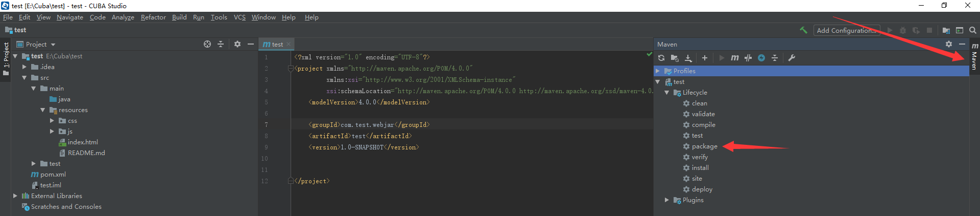Collapse the src folder

(x=25, y=78)
